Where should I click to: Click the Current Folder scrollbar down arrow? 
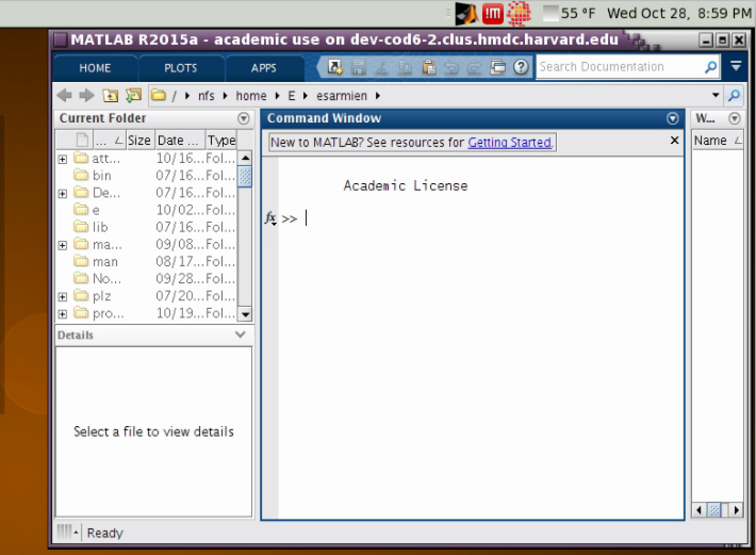[x=245, y=314]
